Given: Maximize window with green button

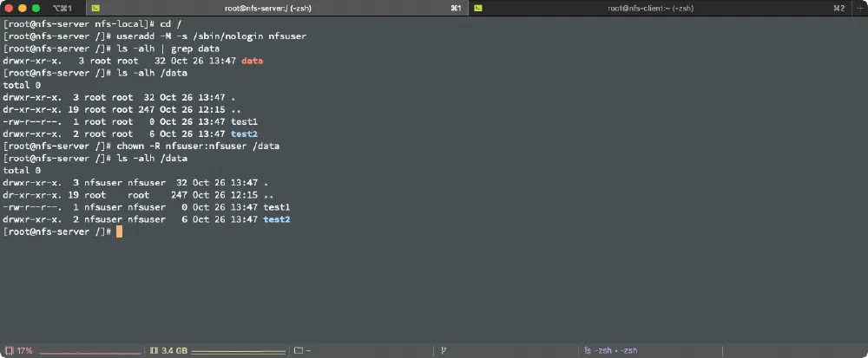Looking at the screenshot, I should click(x=36, y=9).
